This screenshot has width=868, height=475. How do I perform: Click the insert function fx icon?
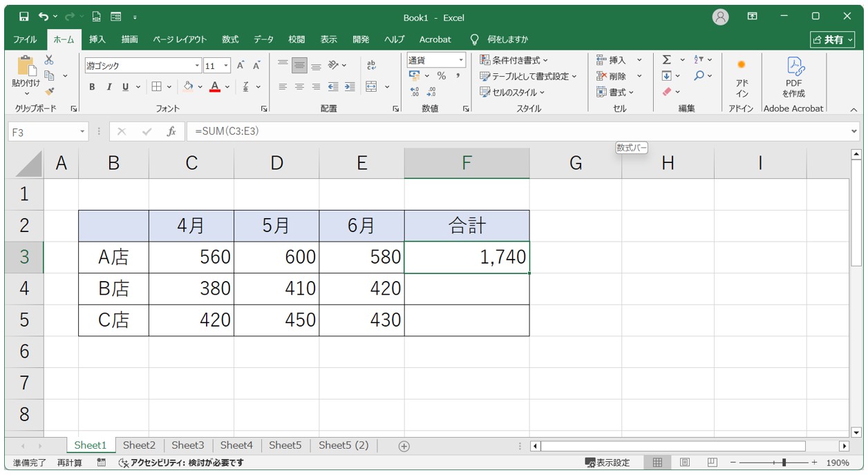(171, 131)
